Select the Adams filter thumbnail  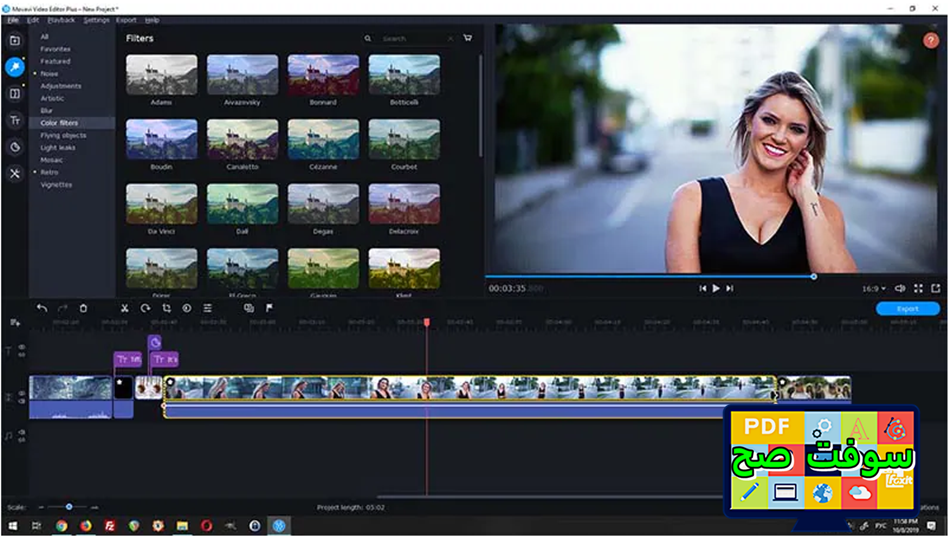[162, 75]
